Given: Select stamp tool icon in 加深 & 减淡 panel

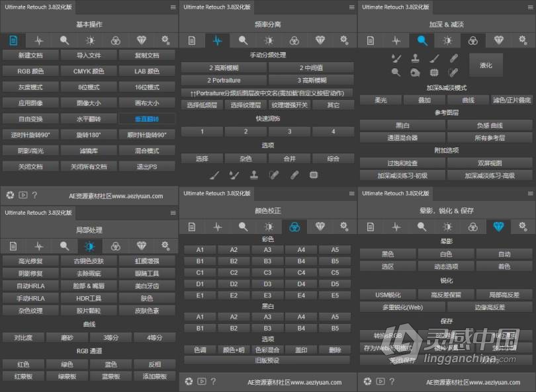Looking at the screenshot, I should point(416,58).
